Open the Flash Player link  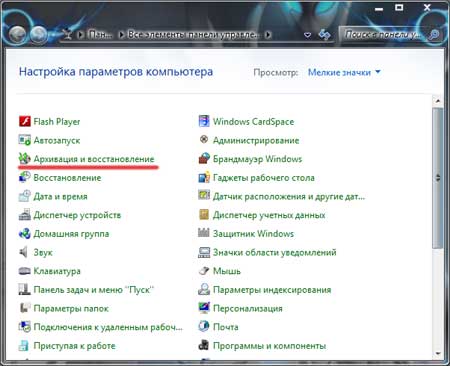click(57, 122)
